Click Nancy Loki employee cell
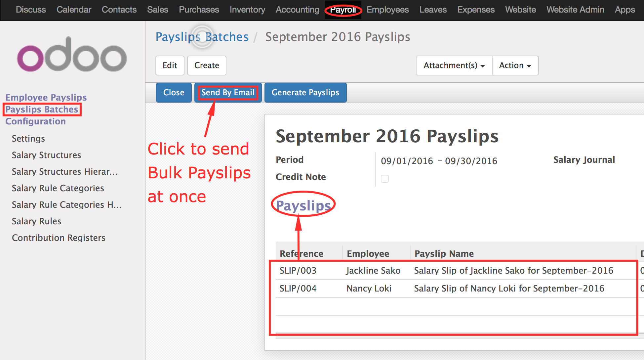Screen dimensions: 644x360 (369, 289)
